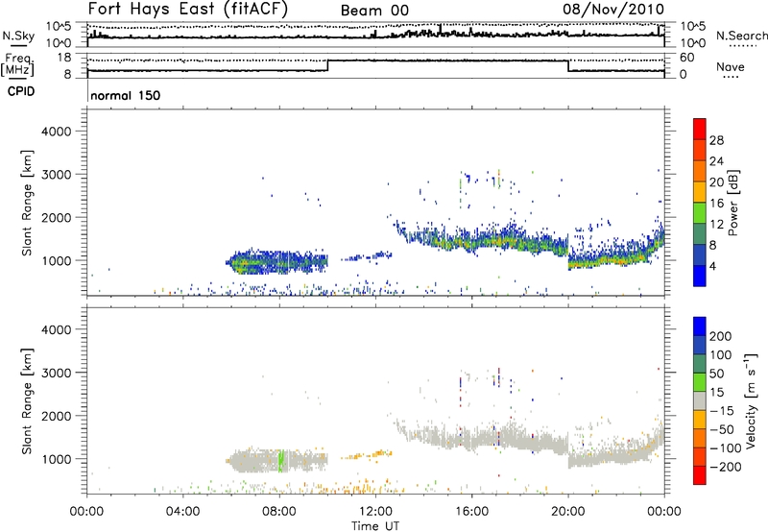Click the '08:00' time axis tick label
The width and height of the screenshot is (768, 532).
pos(279,512)
